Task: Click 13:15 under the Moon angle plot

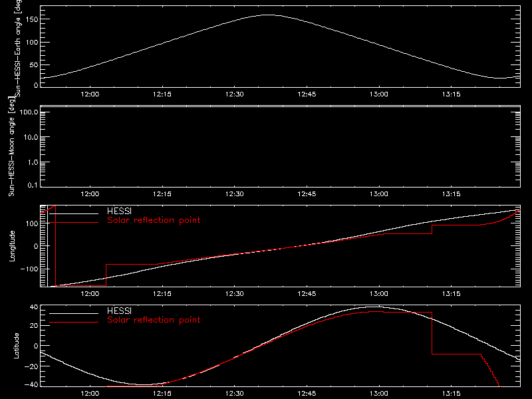Action: pos(452,194)
